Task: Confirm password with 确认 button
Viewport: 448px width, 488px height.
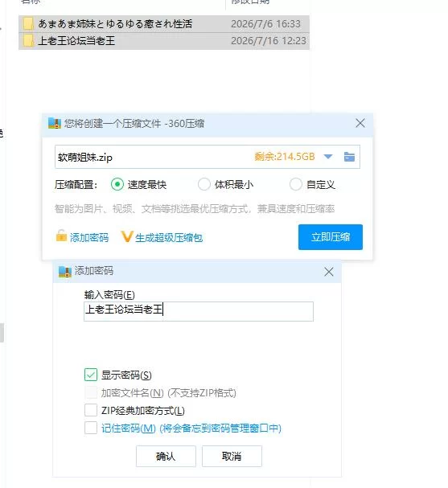Action: coord(166,457)
